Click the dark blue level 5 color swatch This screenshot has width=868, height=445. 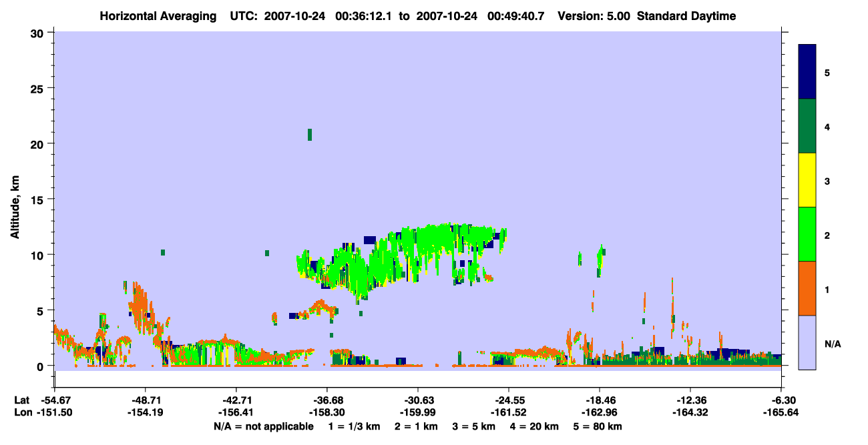(807, 72)
